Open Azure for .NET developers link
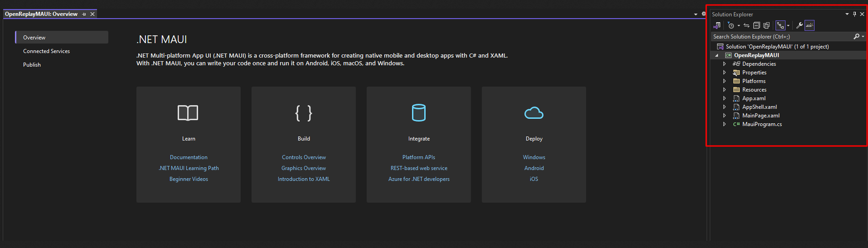The width and height of the screenshot is (868, 248). point(419,179)
